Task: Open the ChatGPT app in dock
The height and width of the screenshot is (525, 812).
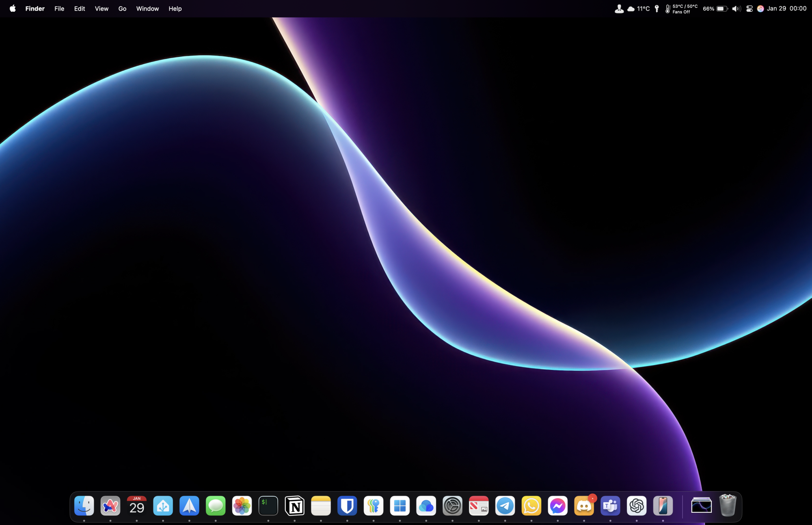Action: click(637, 506)
